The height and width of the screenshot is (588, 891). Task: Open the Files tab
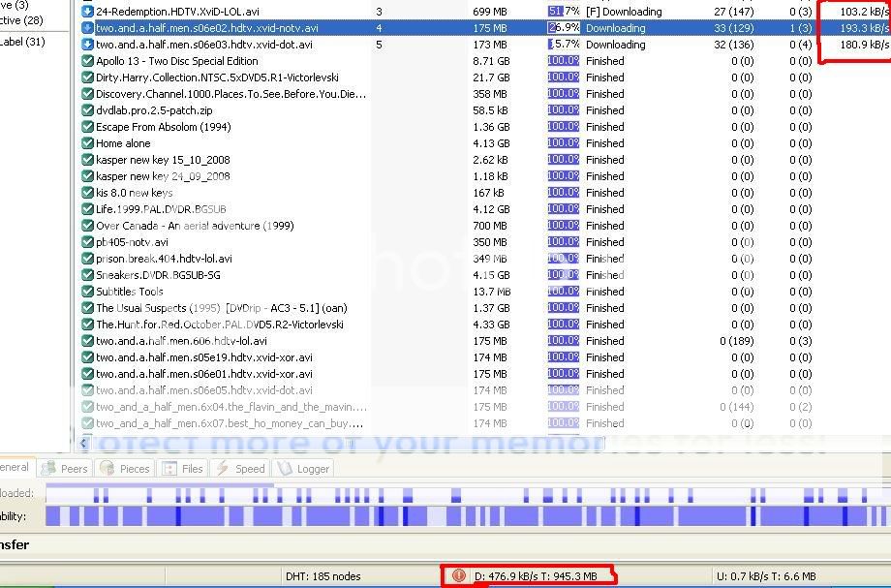point(183,469)
